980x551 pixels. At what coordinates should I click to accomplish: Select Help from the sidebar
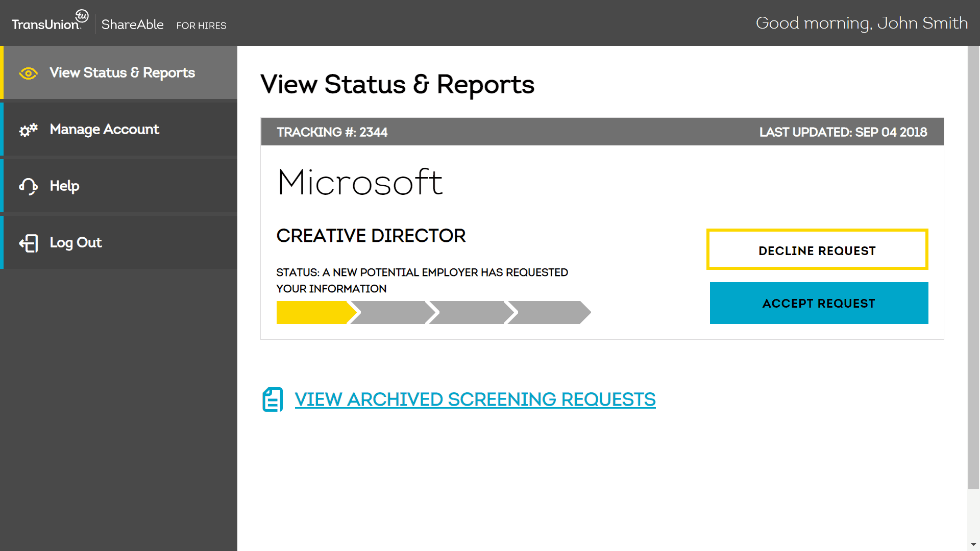pyautogui.click(x=64, y=186)
